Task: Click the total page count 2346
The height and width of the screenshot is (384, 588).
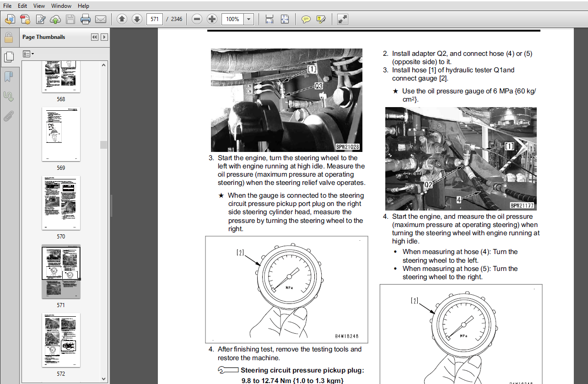Action: [x=177, y=19]
